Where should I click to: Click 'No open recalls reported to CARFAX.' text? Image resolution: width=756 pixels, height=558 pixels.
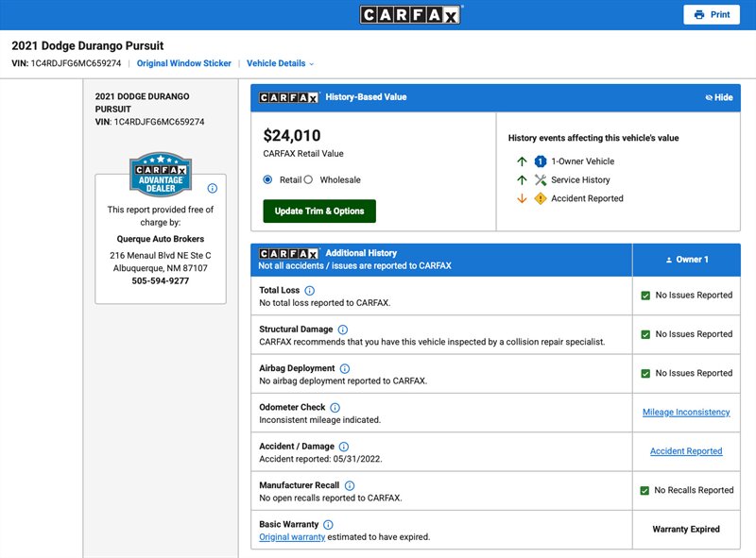pos(330,499)
